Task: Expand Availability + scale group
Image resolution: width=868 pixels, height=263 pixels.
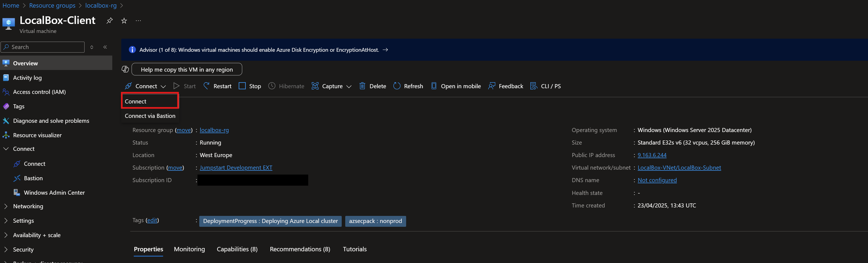Action: [x=6, y=235]
